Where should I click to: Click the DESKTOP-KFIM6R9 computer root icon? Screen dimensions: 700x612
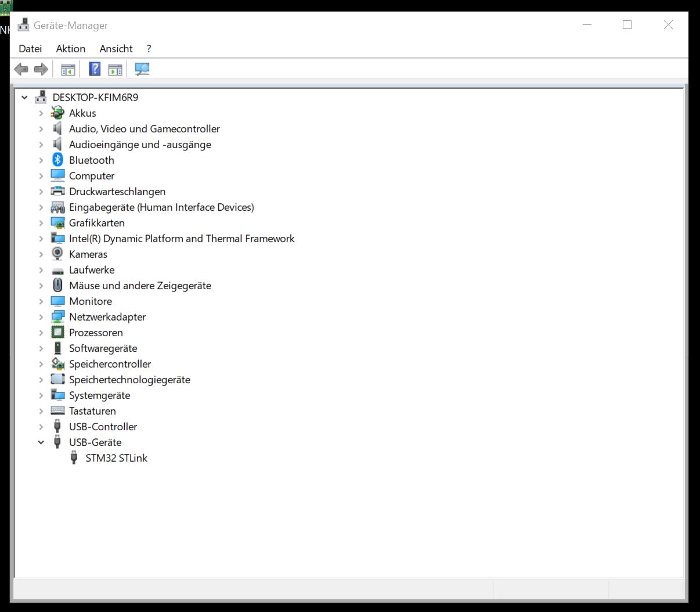click(41, 97)
